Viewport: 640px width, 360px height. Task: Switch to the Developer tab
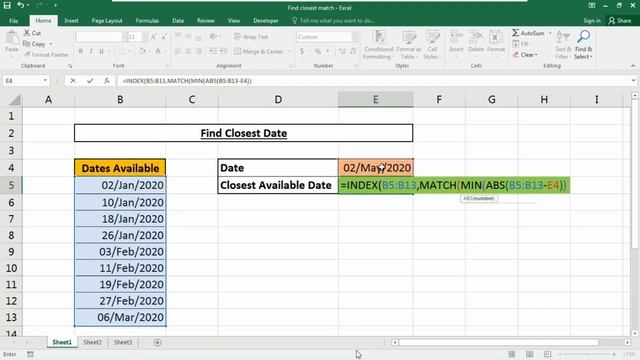click(266, 20)
